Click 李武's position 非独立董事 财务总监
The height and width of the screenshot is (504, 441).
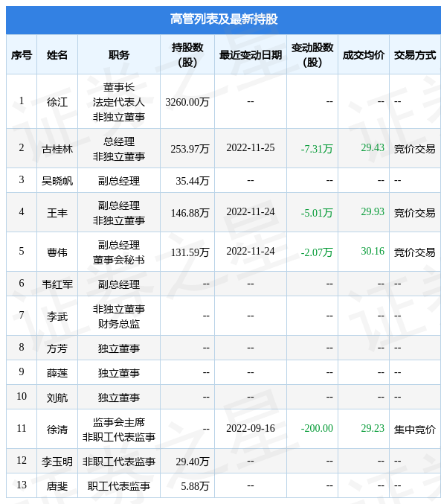tap(119, 316)
